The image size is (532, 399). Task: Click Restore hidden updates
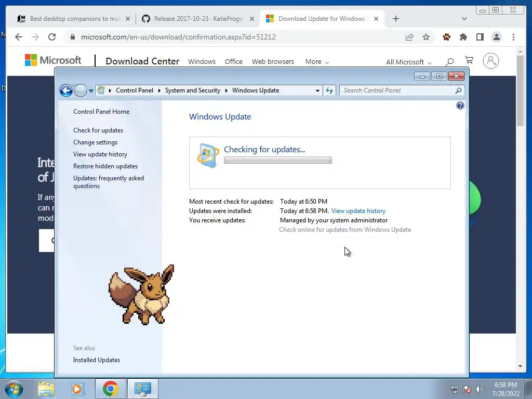point(105,166)
